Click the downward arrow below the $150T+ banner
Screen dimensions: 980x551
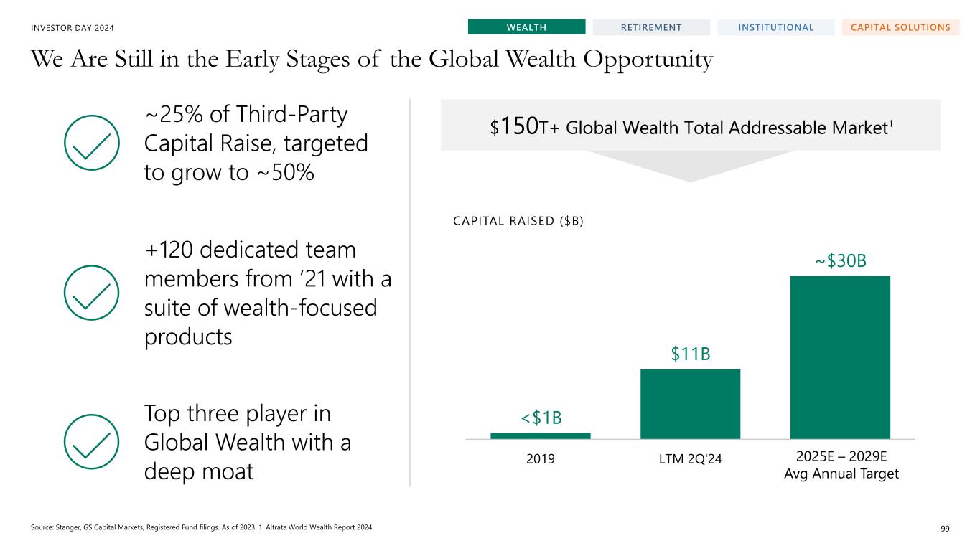[690, 165]
